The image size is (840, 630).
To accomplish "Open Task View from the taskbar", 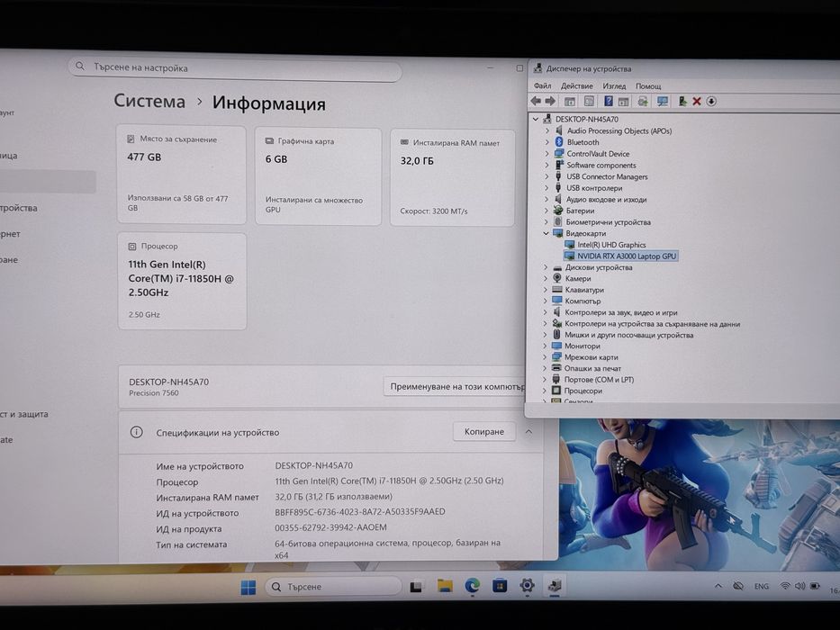I will [416, 587].
